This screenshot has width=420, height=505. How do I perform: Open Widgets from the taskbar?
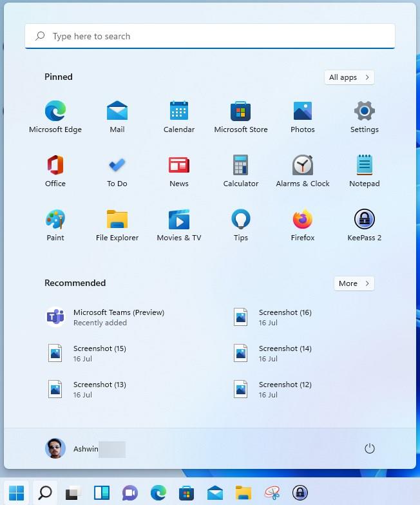tap(102, 492)
